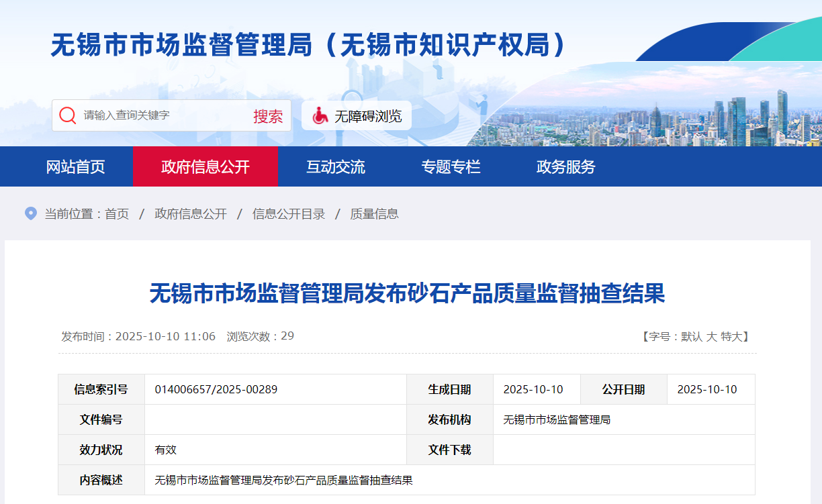Click the wheelchair accessibility icon
The image size is (822, 504).
320,115
